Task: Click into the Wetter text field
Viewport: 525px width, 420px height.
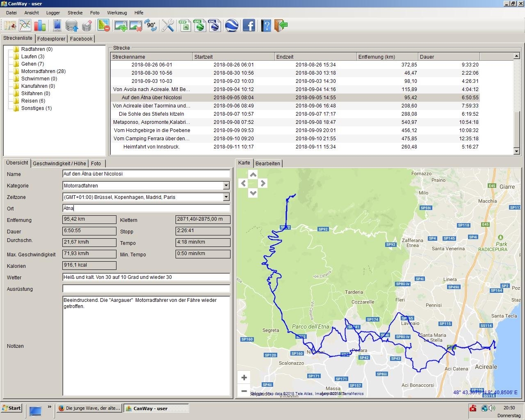Action: [146, 277]
